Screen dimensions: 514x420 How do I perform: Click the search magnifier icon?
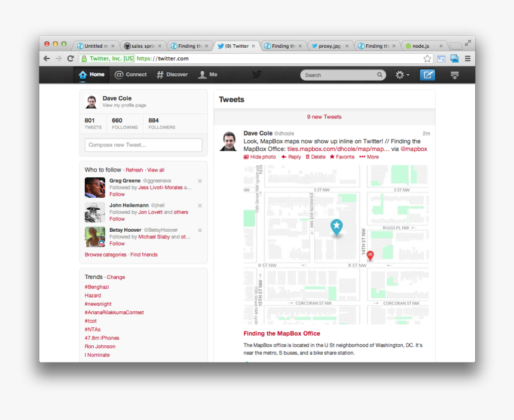(380, 75)
